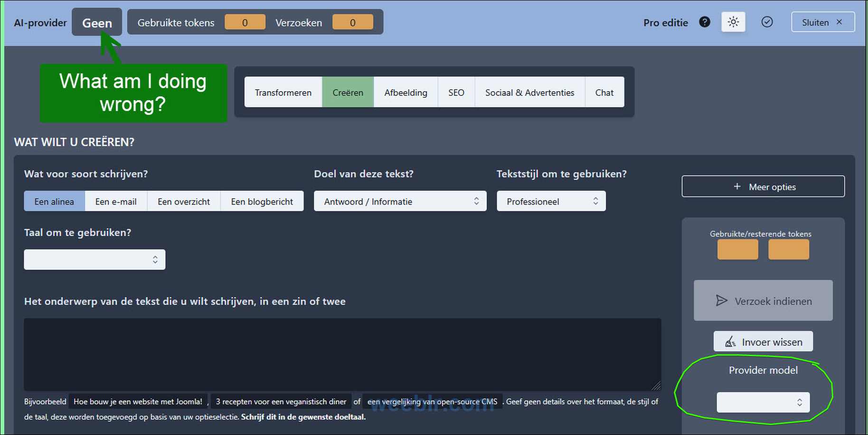Select the SEO tab
The width and height of the screenshot is (868, 435).
456,93
